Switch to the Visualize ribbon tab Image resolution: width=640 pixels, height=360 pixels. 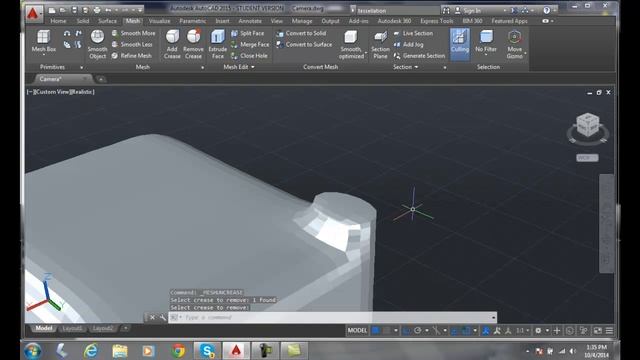[159, 21]
